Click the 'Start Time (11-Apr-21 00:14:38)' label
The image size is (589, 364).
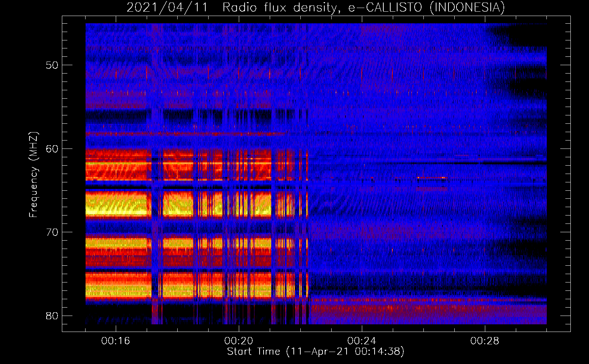pos(316,352)
